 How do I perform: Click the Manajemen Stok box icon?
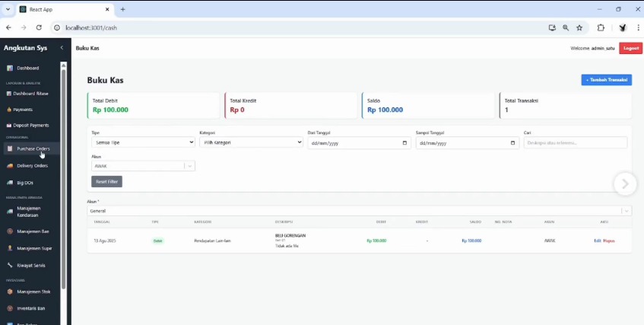[x=10, y=292]
